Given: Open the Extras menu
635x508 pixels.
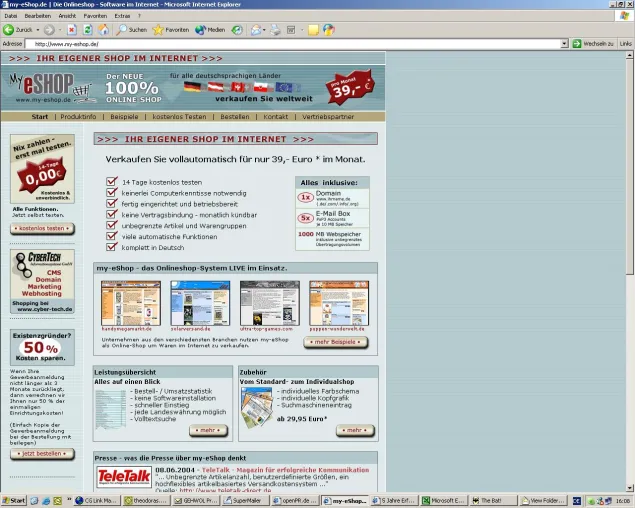Looking at the screenshot, I should pos(122,16).
